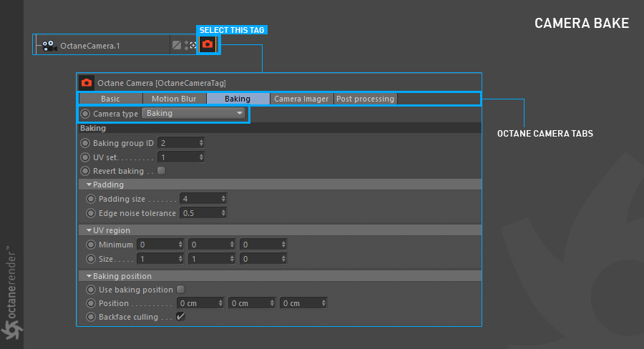The width and height of the screenshot is (644, 349).
Task: Enable the Revert baking checkbox
Action: pos(162,170)
